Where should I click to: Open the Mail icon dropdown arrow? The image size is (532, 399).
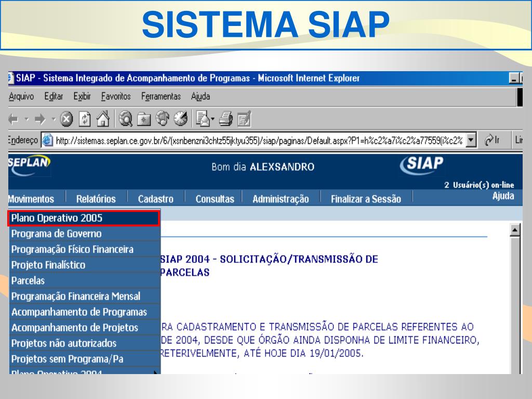tap(212, 119)
